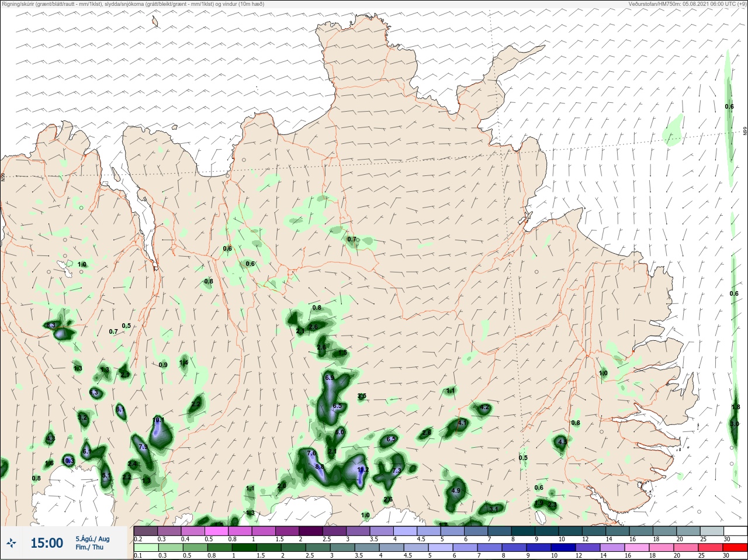Click the 6.0 precipitation value on the map
Viewport: 748px width, 560px height.
[x=340, y=433]
